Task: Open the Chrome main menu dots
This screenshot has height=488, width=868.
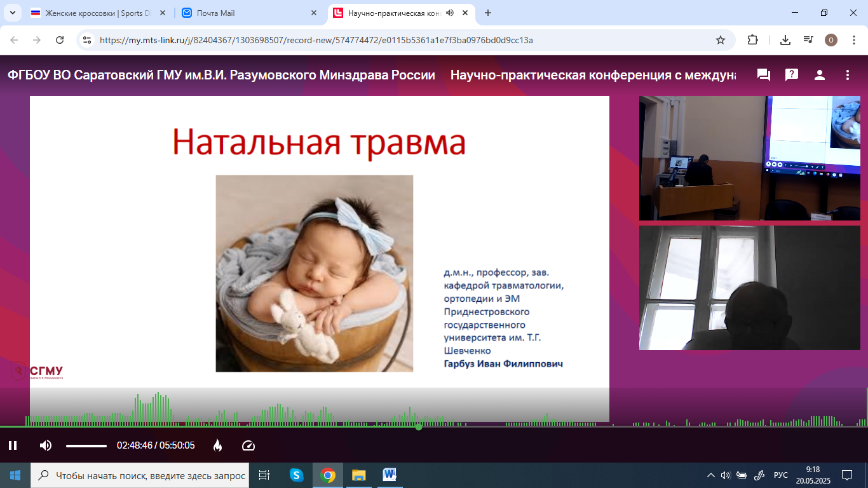Action: pos(854,40)
